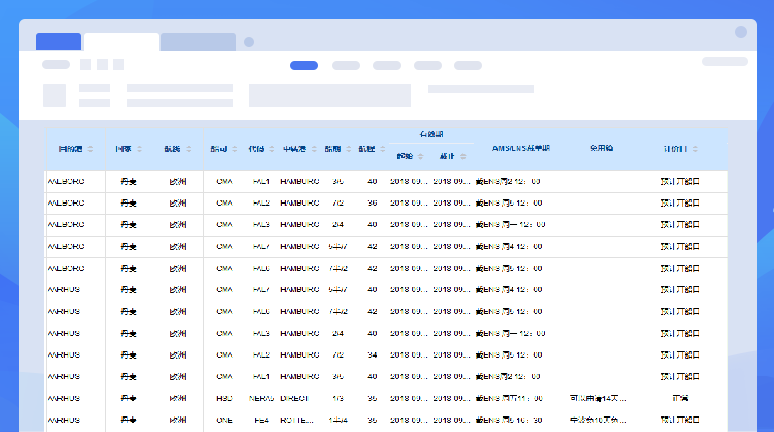Sort by the 船司 column
This screenshot has height=432, width=774.
click(x=235, y=149)
